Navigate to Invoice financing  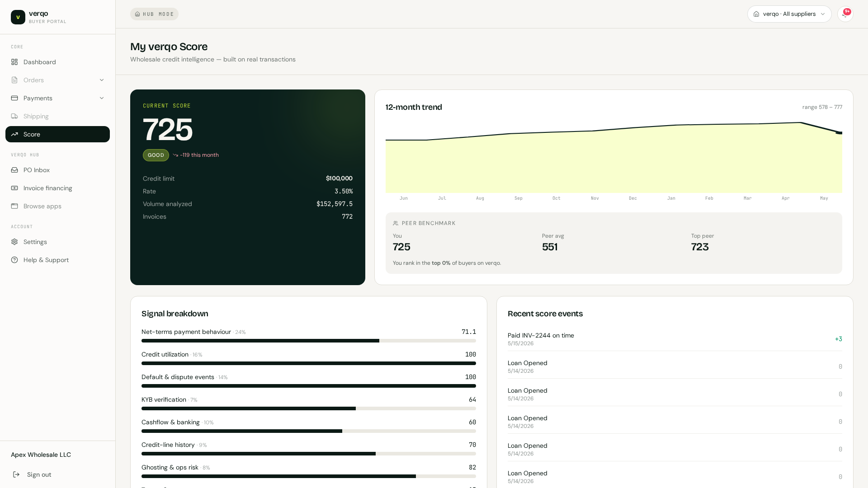point(57,188)
